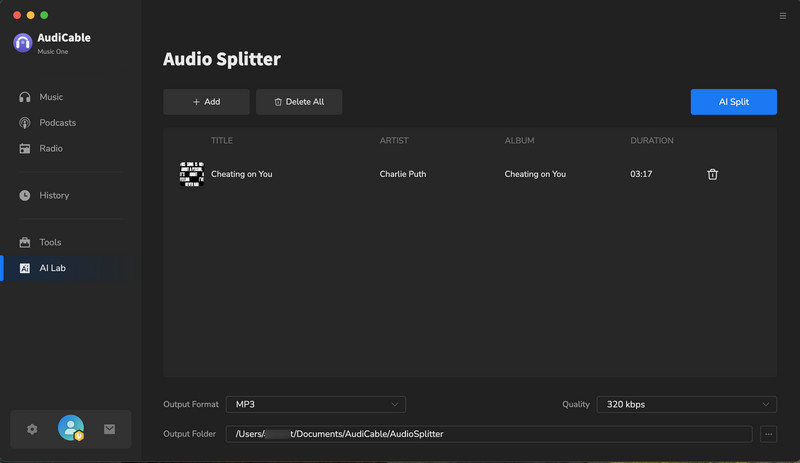The width and height of the screenshot is (800, 463).
Task: Start the AI Split
Action: (734, 102)
